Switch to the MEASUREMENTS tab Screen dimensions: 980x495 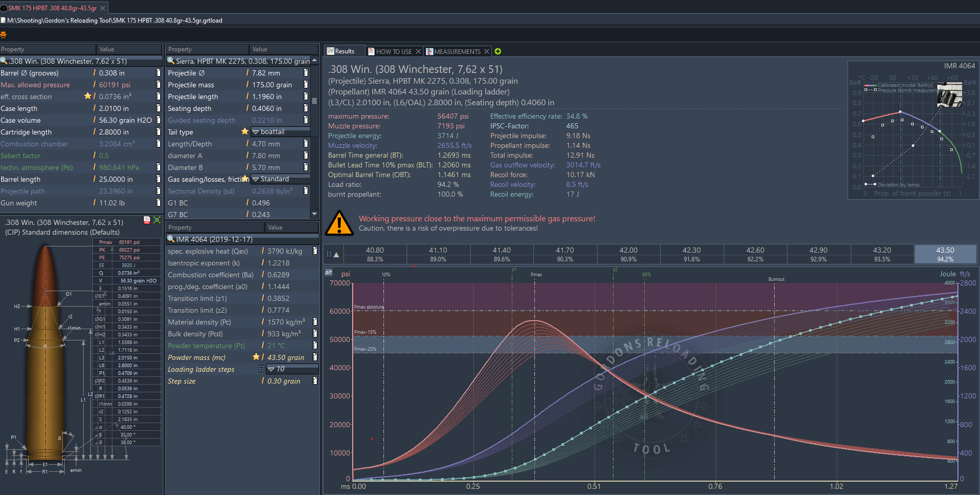coord(457,51)
